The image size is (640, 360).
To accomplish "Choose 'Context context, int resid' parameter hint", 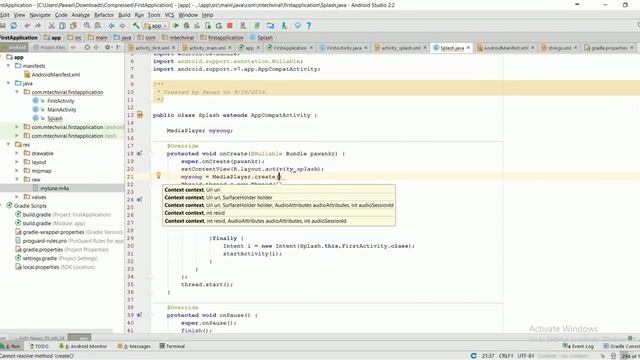I will 279,213.
